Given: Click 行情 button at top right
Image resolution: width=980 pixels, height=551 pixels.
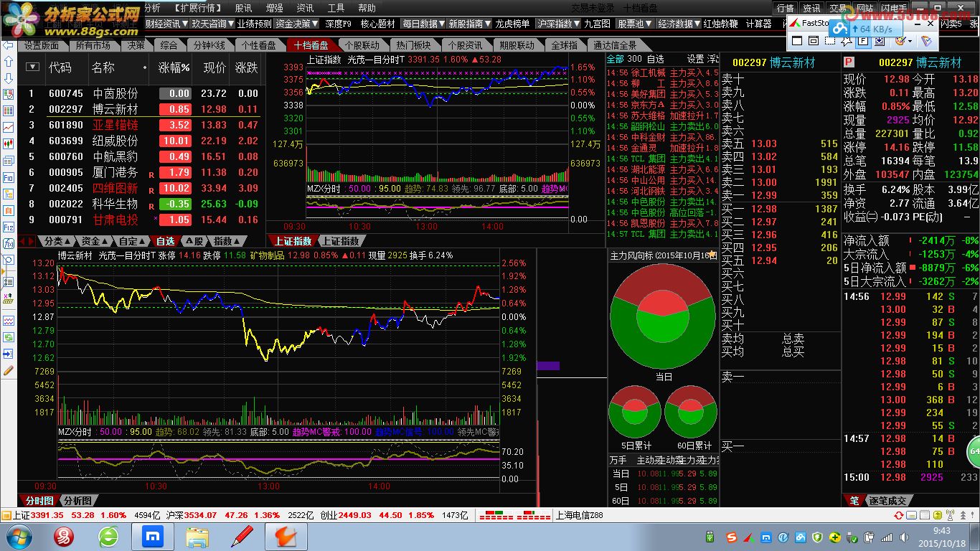Looking at the screenshot, I should pyautogui.click(x=786, y=9).
